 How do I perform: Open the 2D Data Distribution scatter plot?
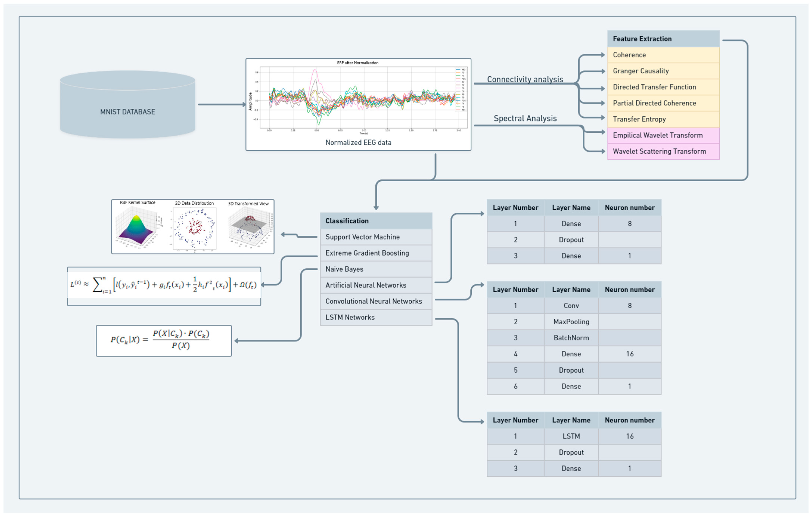194,227
